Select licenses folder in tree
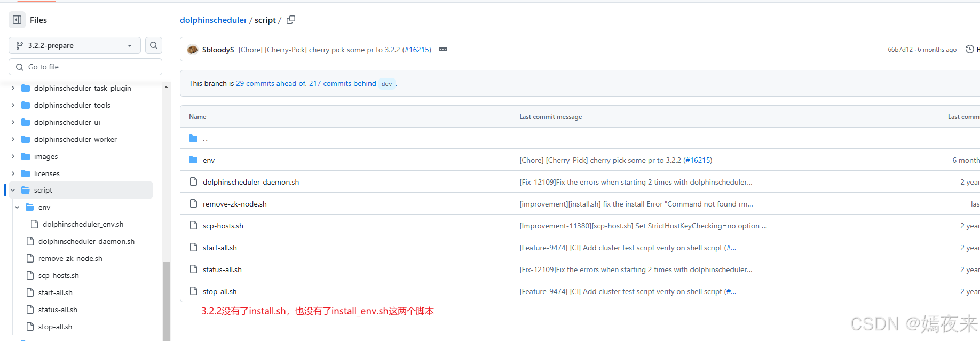980x341 pixels. click(x=47, y=173)
